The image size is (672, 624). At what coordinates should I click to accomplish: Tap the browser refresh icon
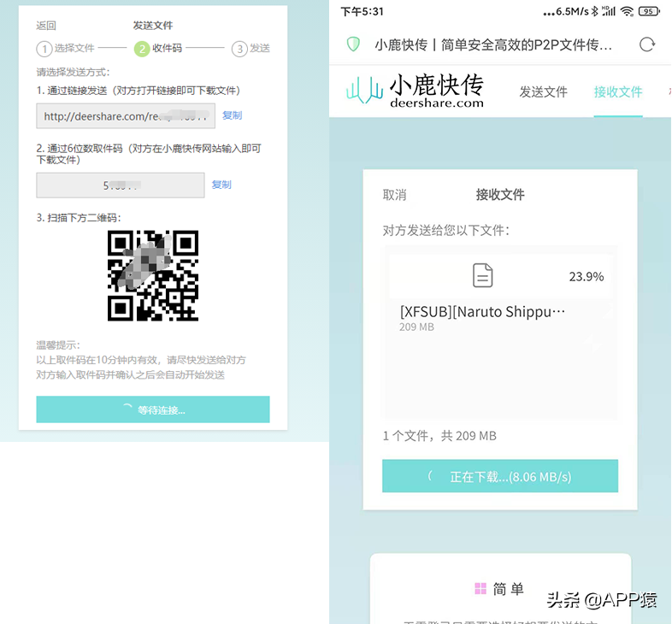647,44
